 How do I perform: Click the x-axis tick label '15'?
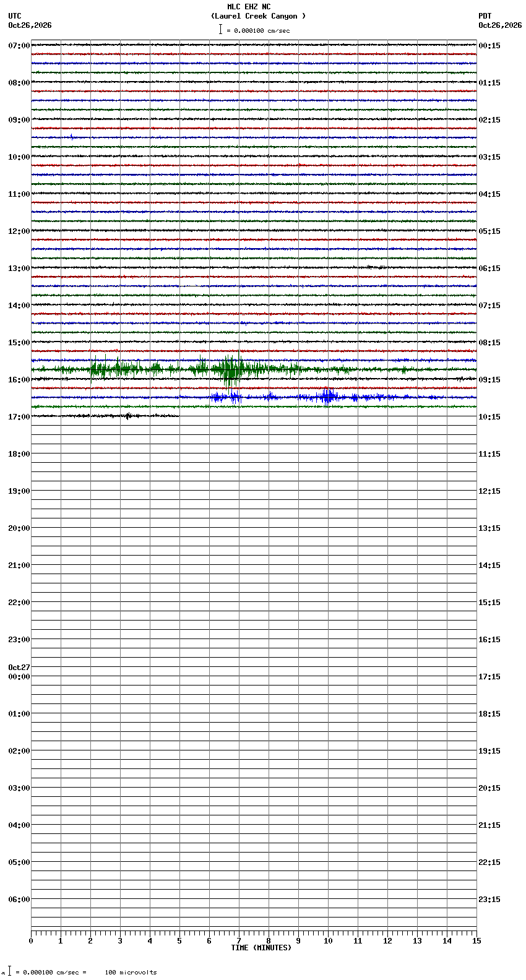click(x=476, y=941)
